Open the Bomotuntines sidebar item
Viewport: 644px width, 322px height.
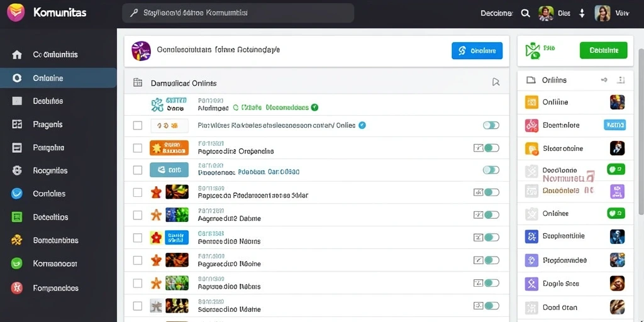click(55, 240)
